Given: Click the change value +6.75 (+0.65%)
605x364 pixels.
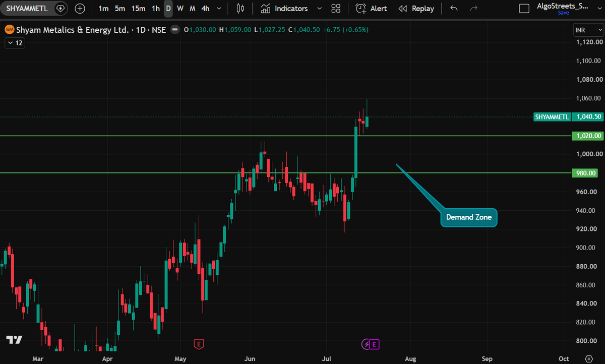Looking at the screenshot, I should coord(345,30).
